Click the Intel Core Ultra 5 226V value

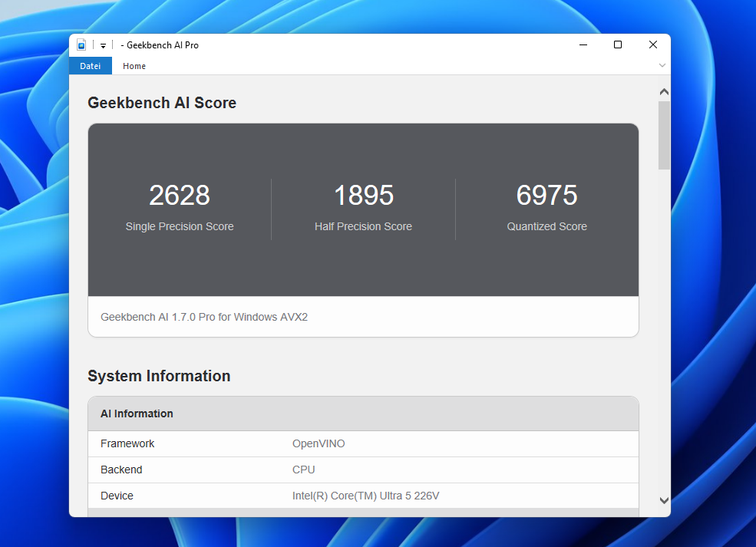366,496
